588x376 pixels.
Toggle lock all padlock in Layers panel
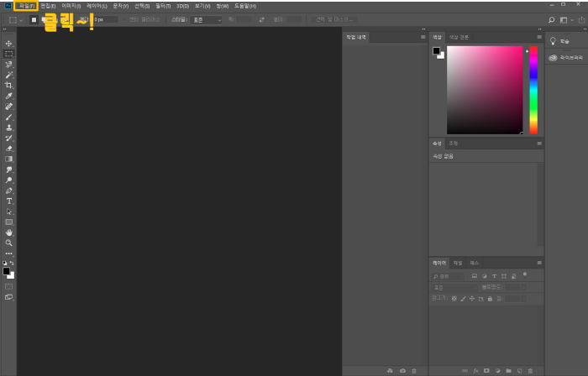(x=490, y=299)
